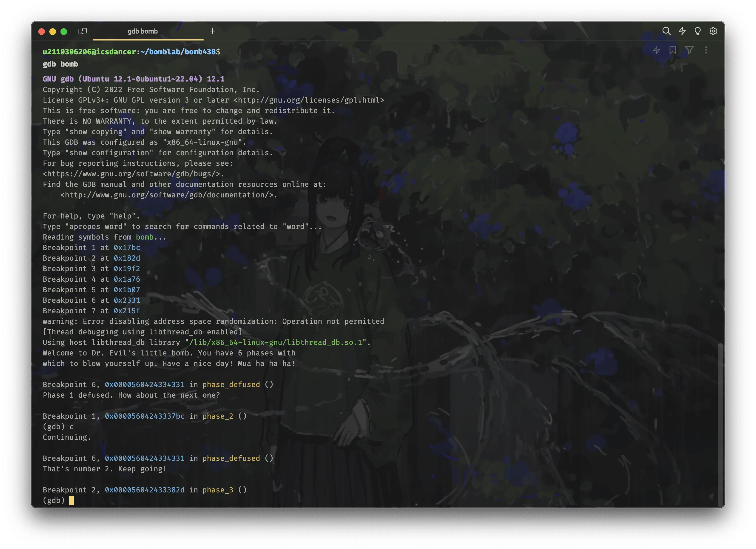756x549 pixels.
Task: Click the block lightning bolt icon below toolbar
Action: 656,50
